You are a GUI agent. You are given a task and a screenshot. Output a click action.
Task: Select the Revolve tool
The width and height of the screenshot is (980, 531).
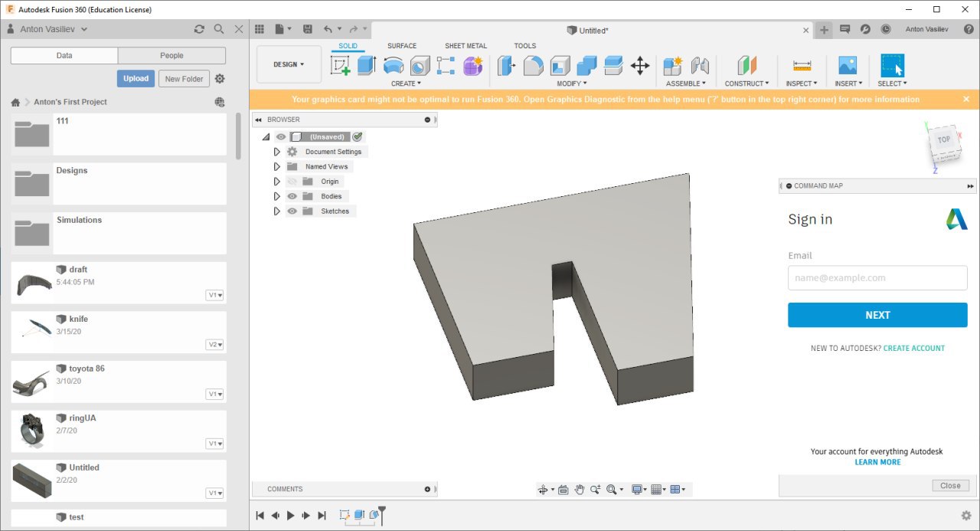pos(394,65)
